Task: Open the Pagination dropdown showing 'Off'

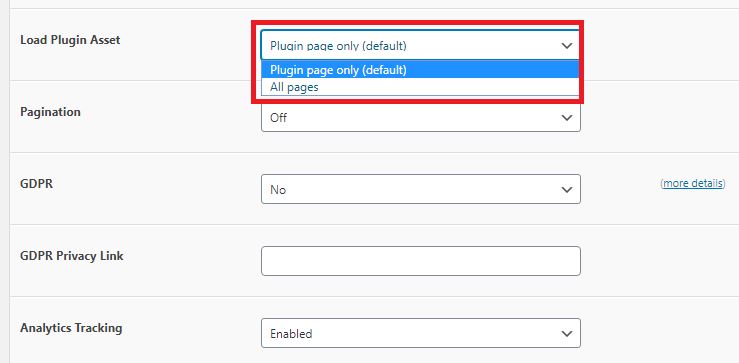Action: pyautogui.click(x=421, y=117)
